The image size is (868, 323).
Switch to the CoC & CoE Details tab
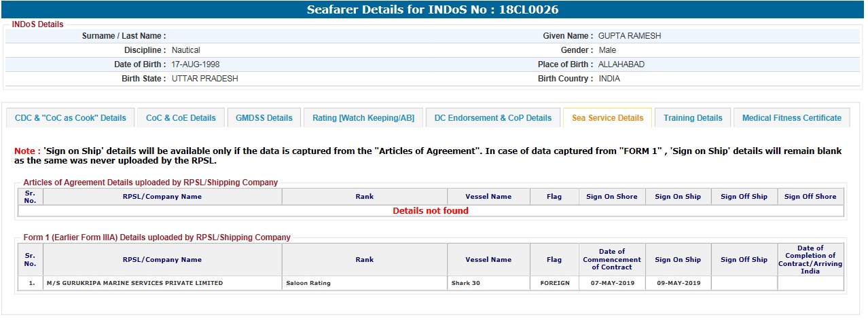click(181, 118)
